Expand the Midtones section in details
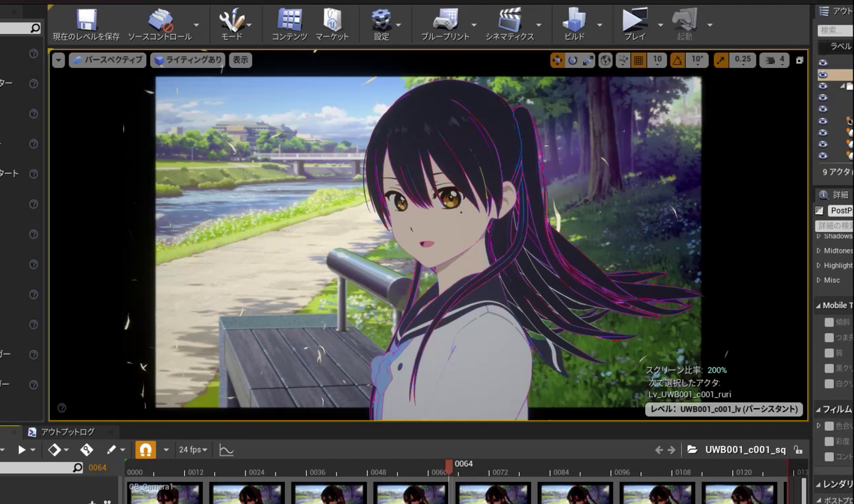This screenshot has width=854, height=504. tap(819, 251)
